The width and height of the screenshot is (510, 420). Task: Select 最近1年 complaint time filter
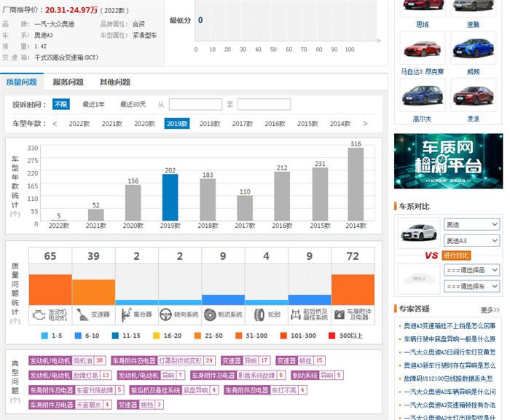click(94, 104)
